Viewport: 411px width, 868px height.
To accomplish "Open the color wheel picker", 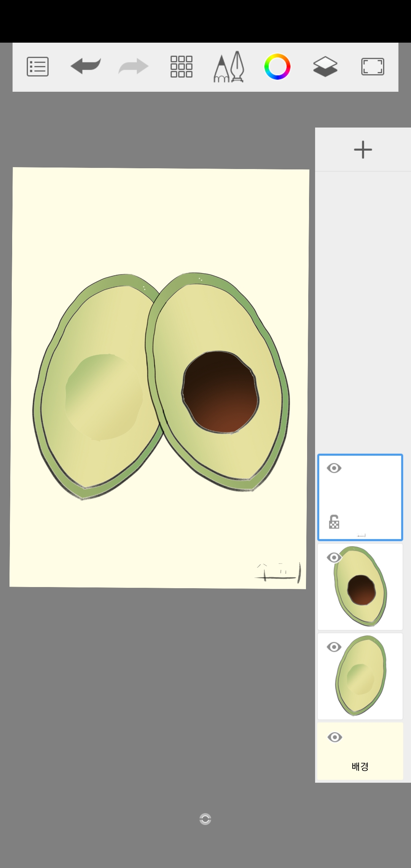I will click(x=277, y=67).
